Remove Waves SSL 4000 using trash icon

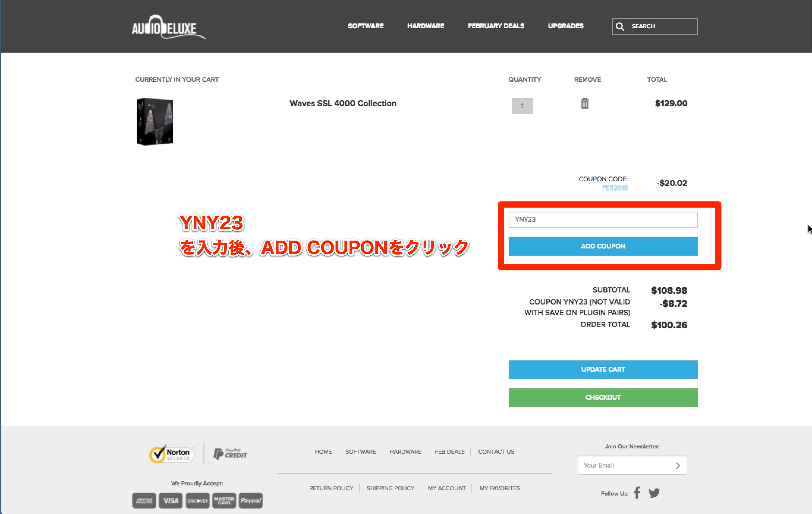pos(585,103)
